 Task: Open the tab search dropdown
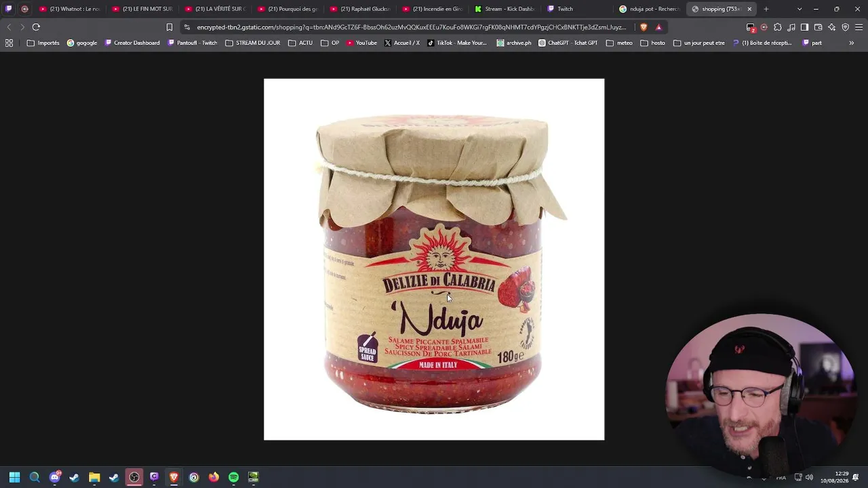click(800, 9)
